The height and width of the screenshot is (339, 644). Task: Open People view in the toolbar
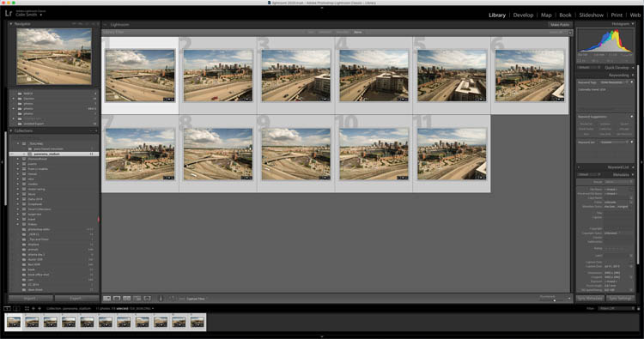147,299
